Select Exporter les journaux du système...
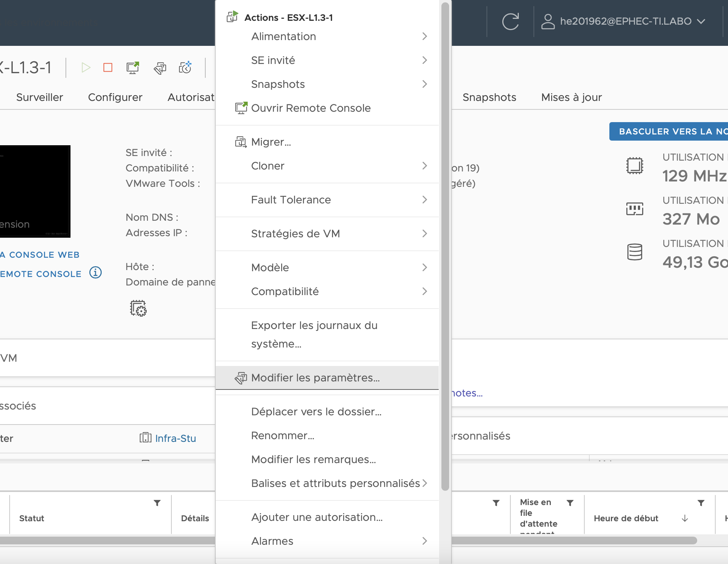 pyautogui.click(x=327, y=334)
